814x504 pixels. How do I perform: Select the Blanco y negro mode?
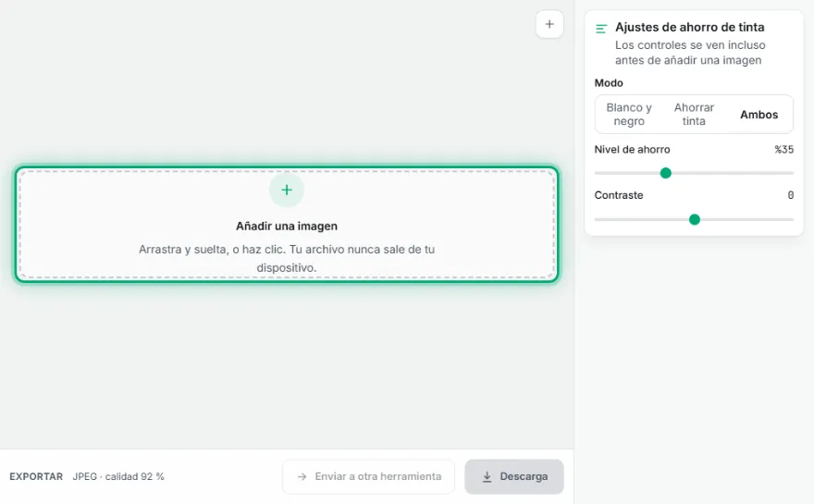[629, 114]
